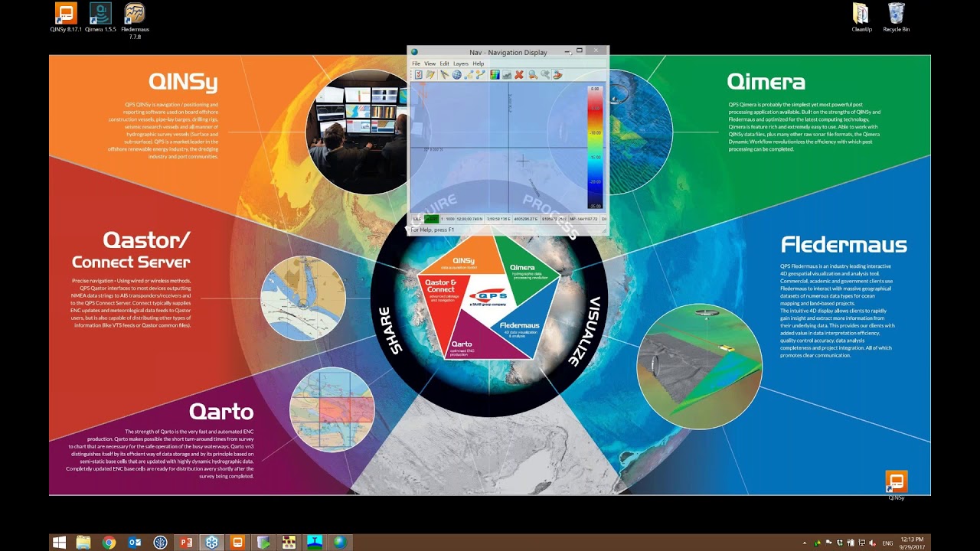Screen dimensions: 980x551
Task: Click the green play arrow taskbar icon
Action: point(263,543)
